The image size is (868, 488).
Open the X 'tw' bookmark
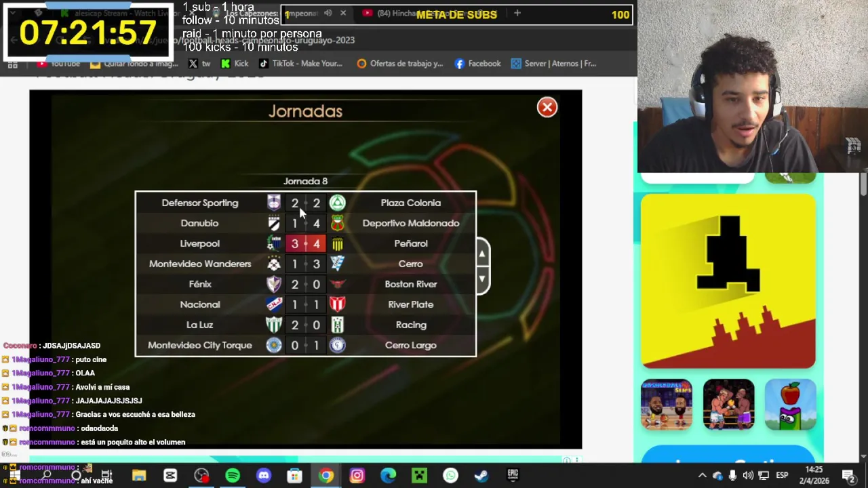199,64
